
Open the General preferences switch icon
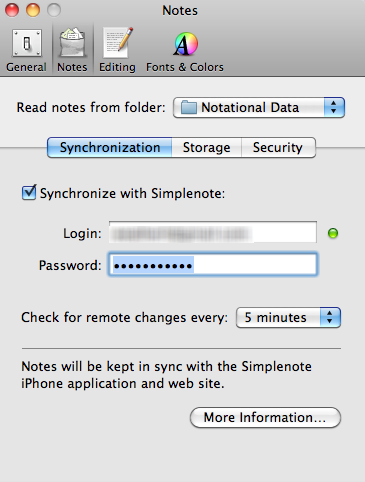(x=27, y=43)
